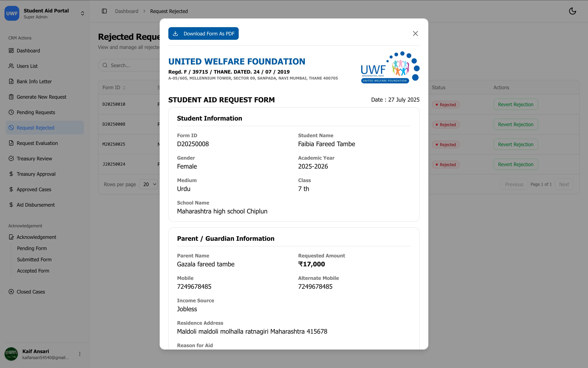Collapse the Acknowledgement section in sidebar
The image size is (588, 368).
[x=45, y=237]
